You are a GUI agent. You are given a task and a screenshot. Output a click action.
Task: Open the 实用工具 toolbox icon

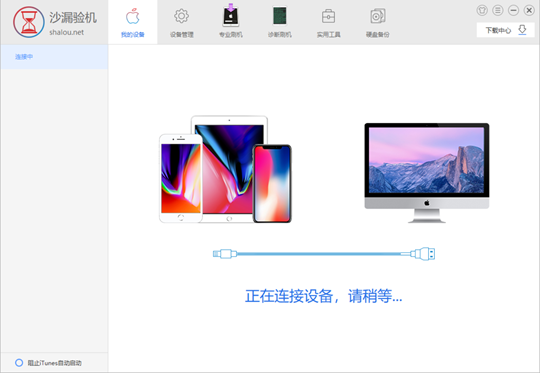pos(329,16)
